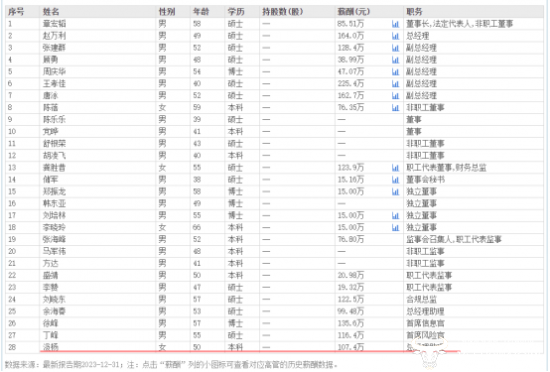Click salary chart icon beside 164.0万
The image size is (550, 372).
pos(395,36)
